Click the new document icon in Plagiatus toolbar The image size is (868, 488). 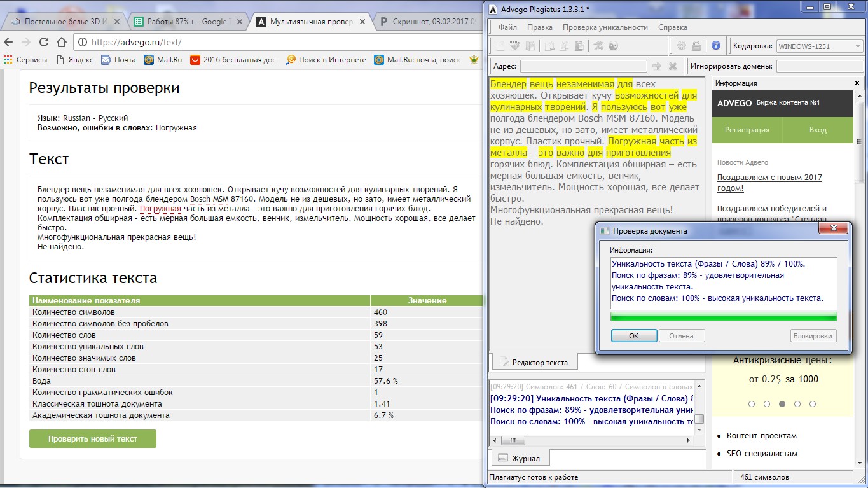pyautogui.click(x=500, y=46)
